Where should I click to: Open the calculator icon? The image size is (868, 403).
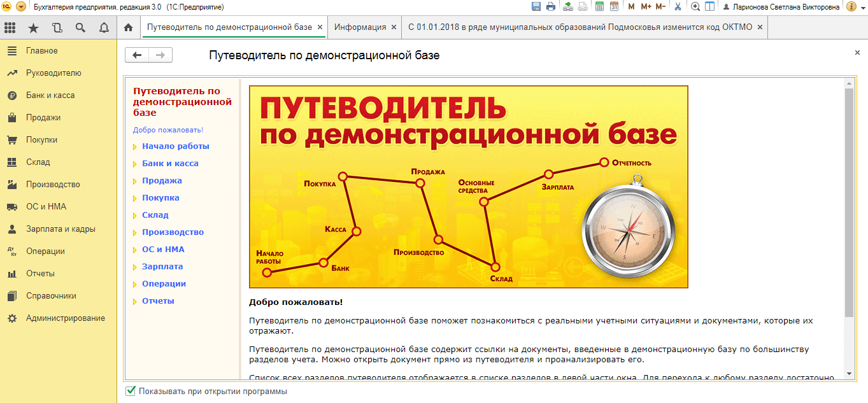599,6
